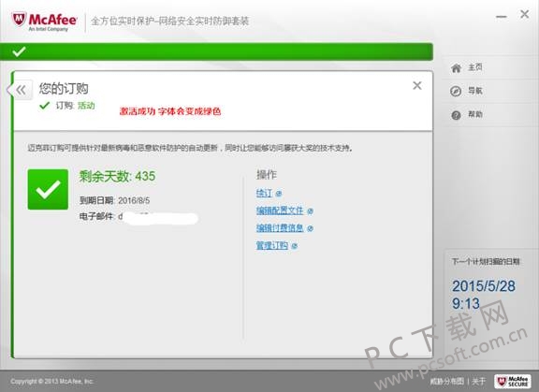Click the small checkmark next to 订购
This screenshot has height=392, width=539.
tap(45, 105)
